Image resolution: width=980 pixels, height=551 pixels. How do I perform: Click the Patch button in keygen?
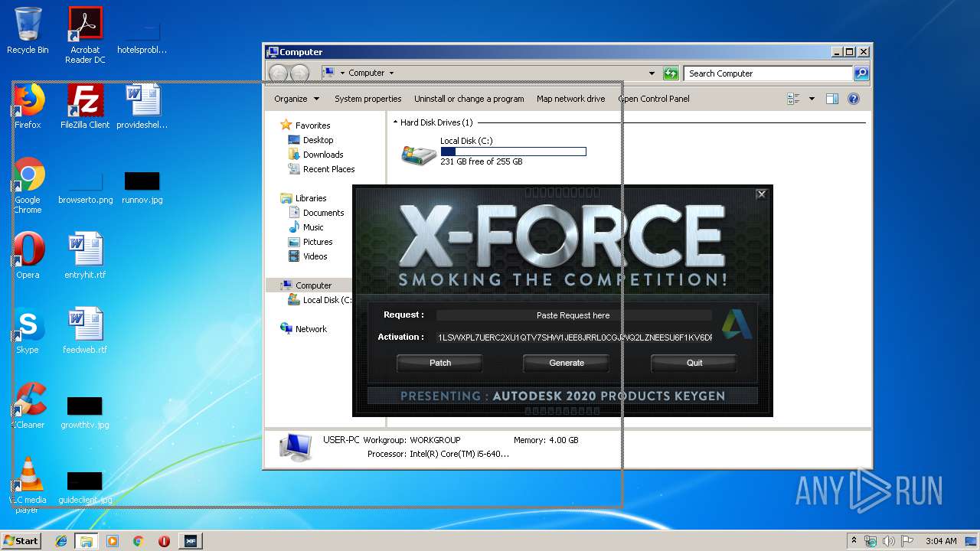pyautogui.click(x=440, y=363)
